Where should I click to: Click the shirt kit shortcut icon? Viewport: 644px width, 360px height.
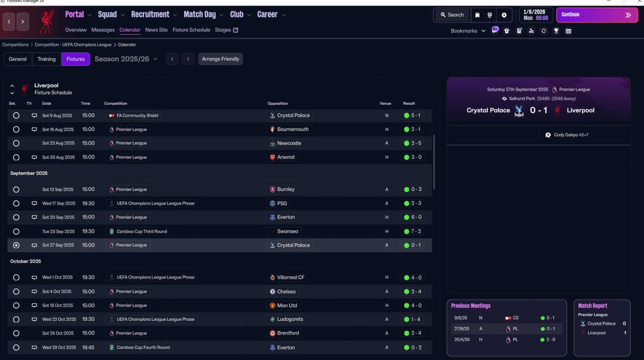507,31
